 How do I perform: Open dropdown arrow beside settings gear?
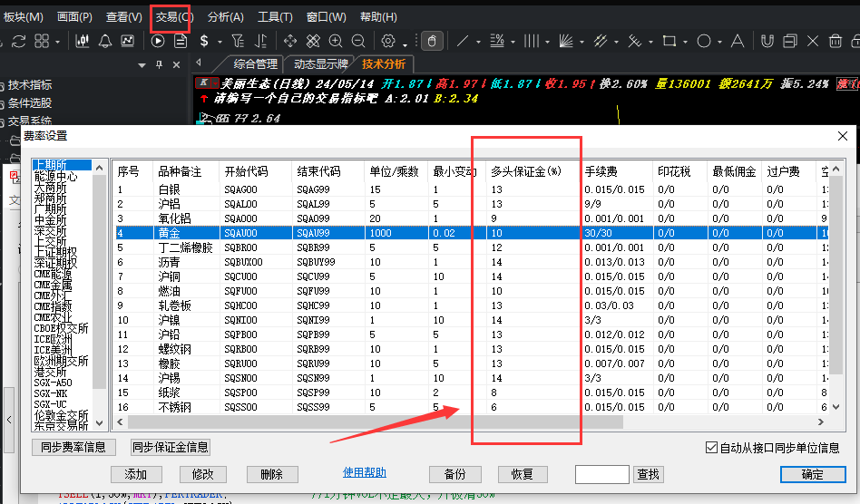pyautogui.click(x=405, y=44)
